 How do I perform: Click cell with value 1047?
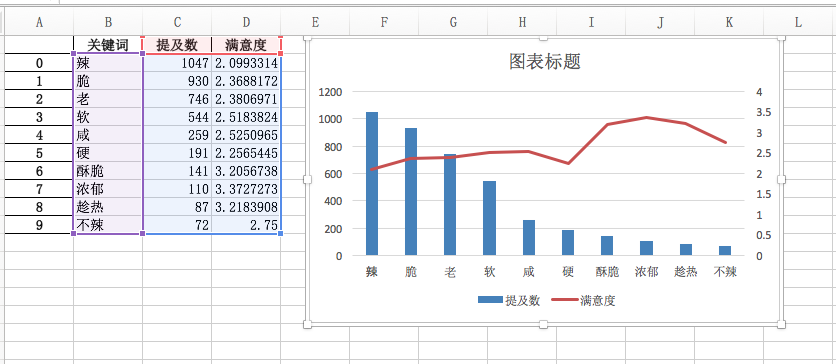pyautogui.click(x=177, y=63)
